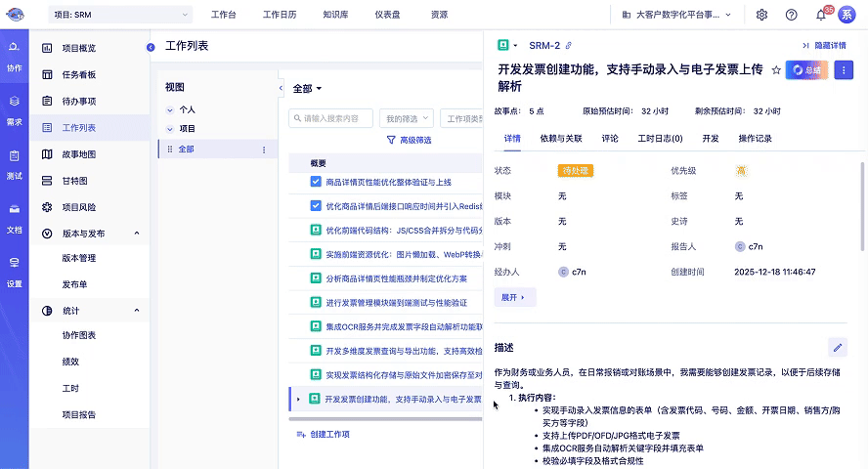
Task: Open notifications bell icon
Action: 821,15
